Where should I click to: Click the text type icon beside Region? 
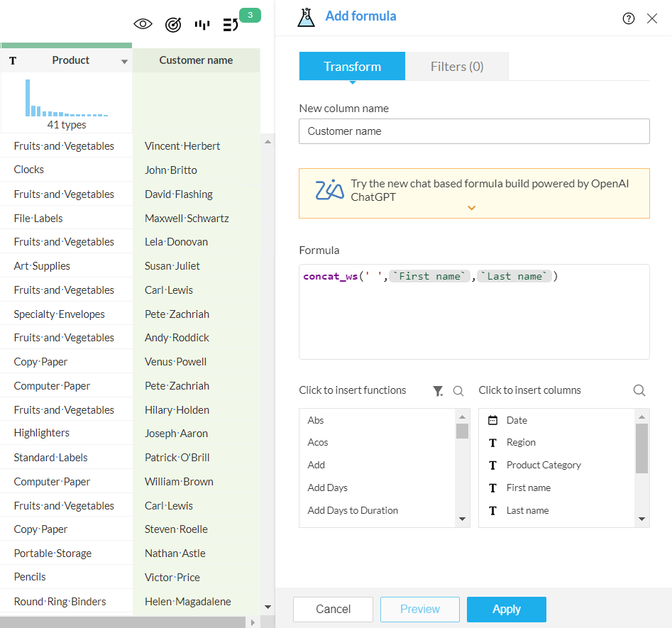tap(493, 442)
